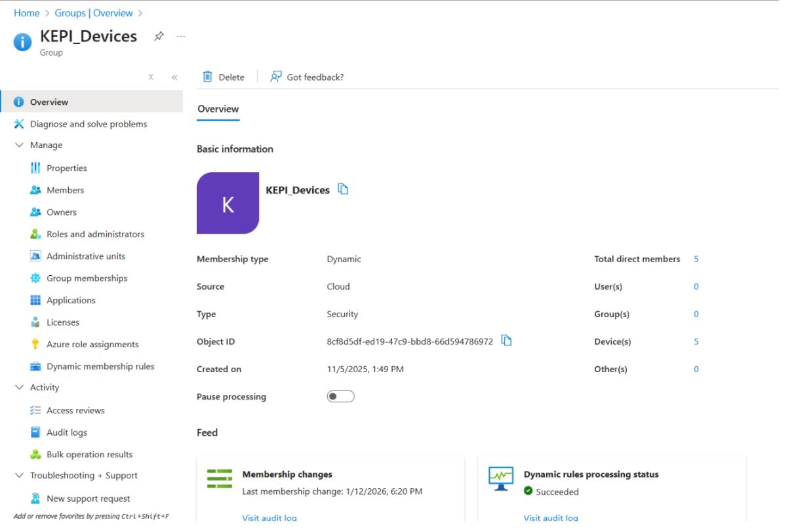Open the Licenses page
Viewport: 796px width, 532px height.
tap(63, 322)
